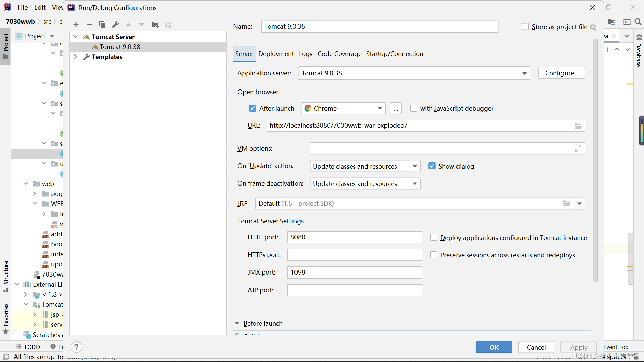The height and width of the screenshot is (362, 644).
Task: Browse URL folder icon in URL field
Action: pos(578,126)
